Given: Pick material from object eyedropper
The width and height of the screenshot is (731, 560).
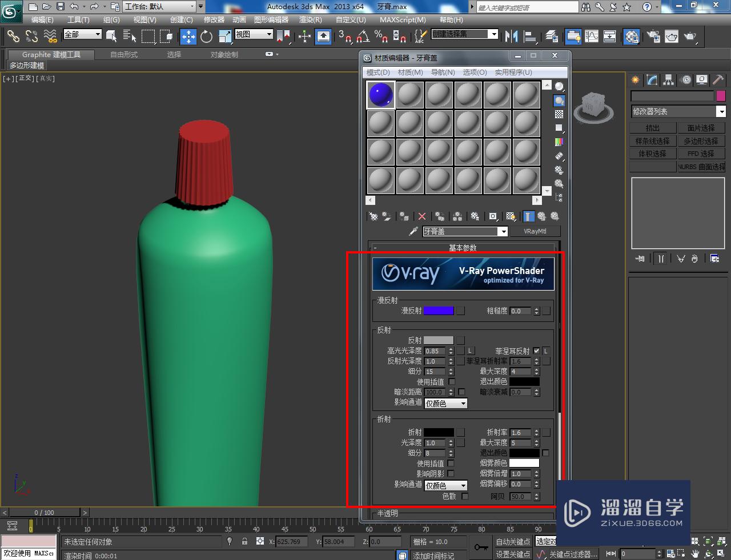Looking at the screenshot, I should click(414, 231).
